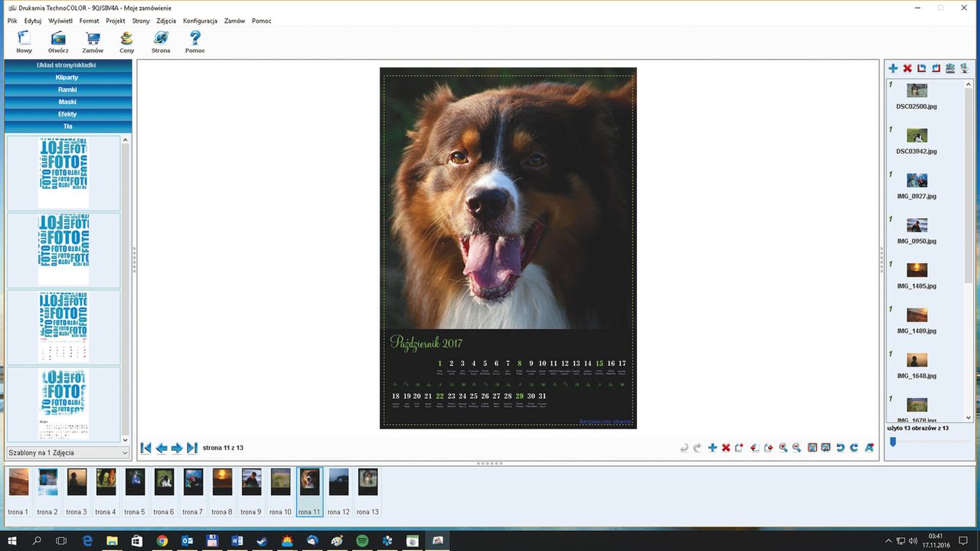980x551 pixels.
Task: Open the Maski panel section
Action: [67, 102]
